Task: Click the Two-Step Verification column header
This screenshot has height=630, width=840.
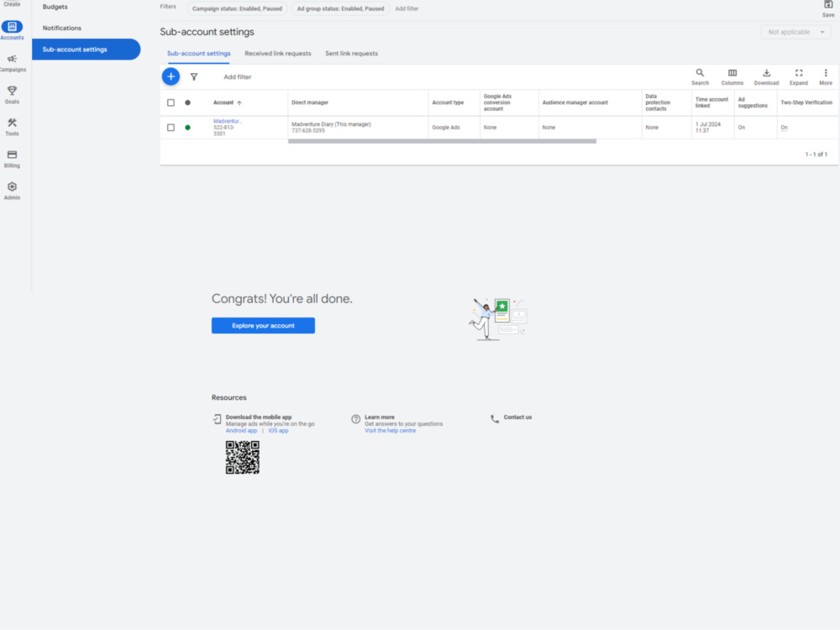Action: [806, 102]
